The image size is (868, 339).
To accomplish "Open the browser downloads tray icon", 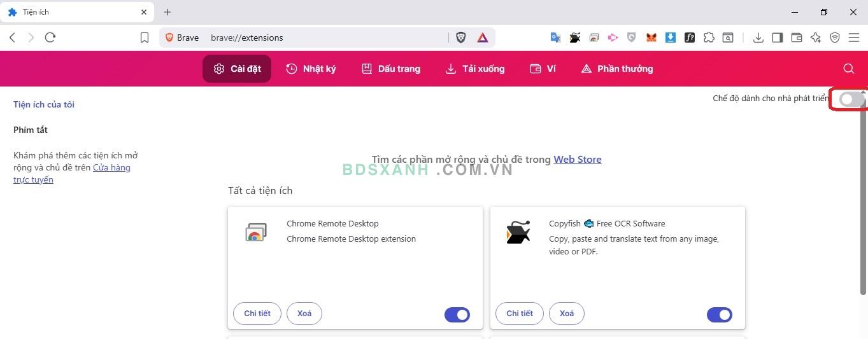I will click(758, 38).
